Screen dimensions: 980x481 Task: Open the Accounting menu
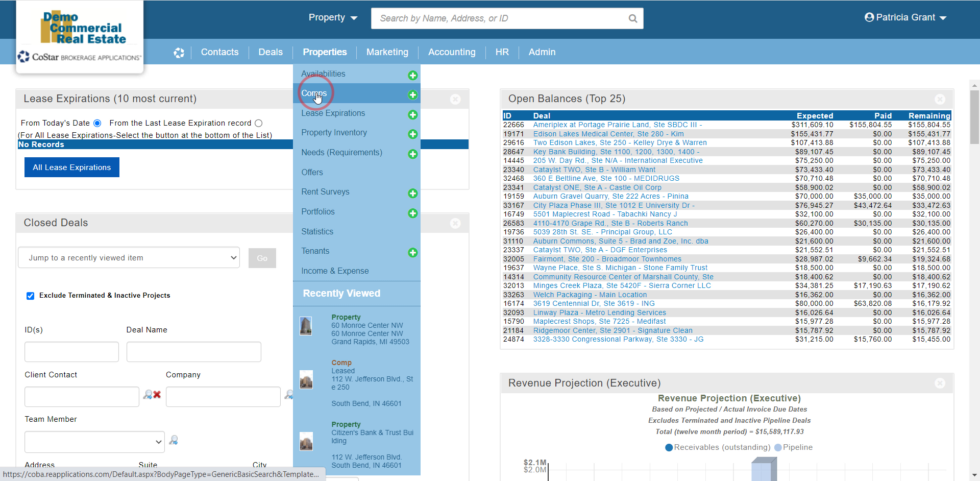coord(451,52)
